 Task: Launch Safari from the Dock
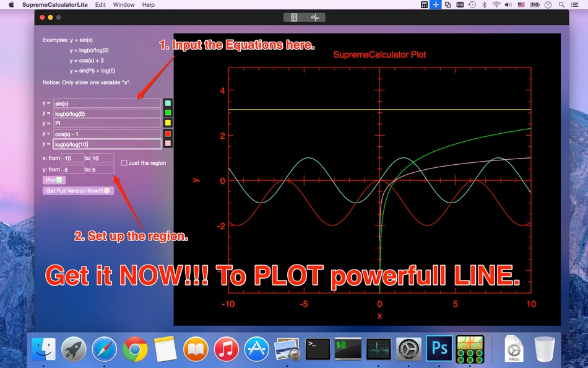104,349
